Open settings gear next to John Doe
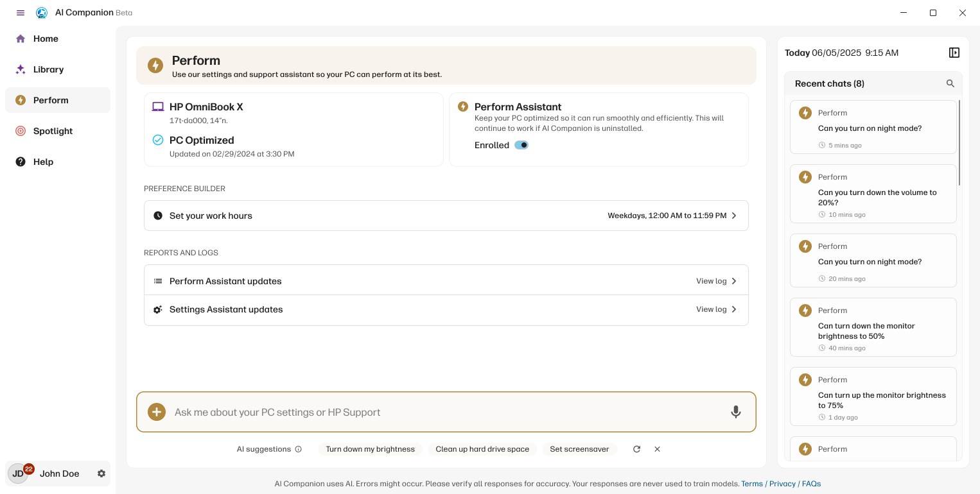 pyautogui.click(x=101, y=473)
